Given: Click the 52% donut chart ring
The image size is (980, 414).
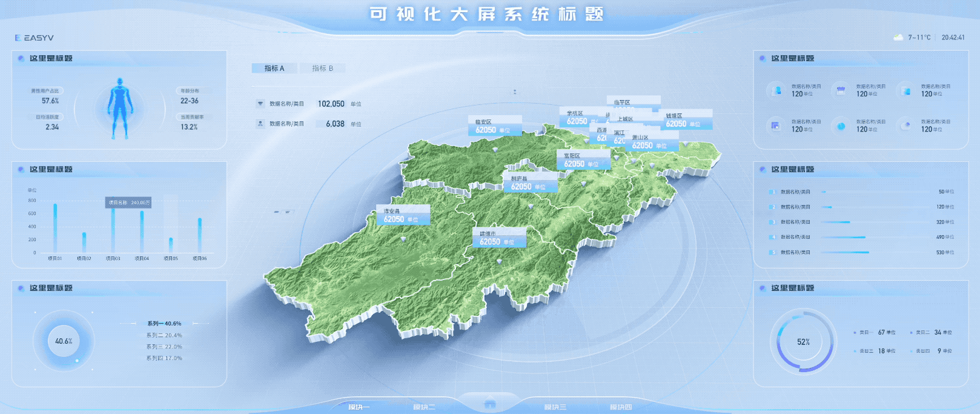Looking at the screenshot, I should pyautogui.click(x=803, y=341).
